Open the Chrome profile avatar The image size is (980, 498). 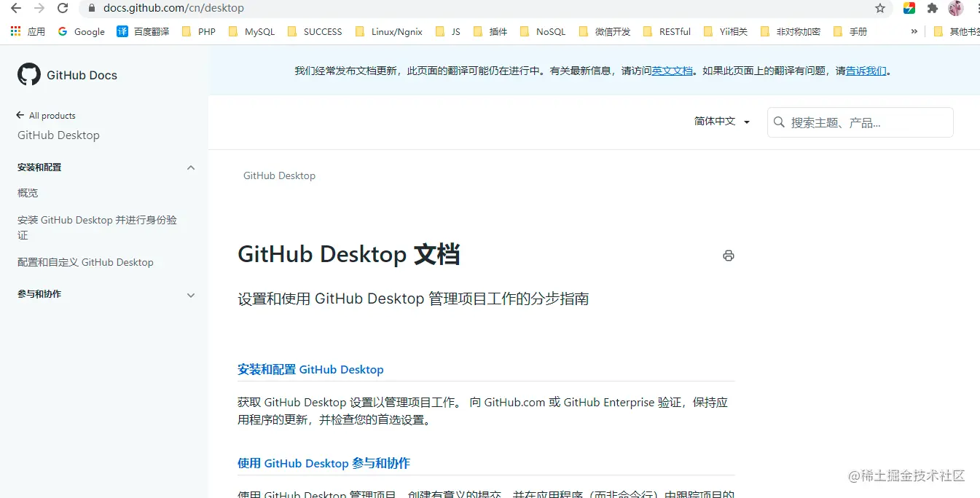pyautogui.click(x=956, y=8)
